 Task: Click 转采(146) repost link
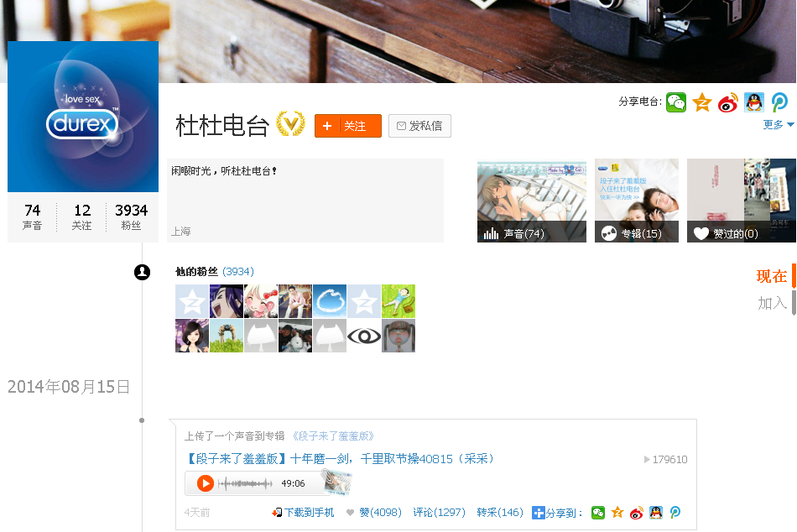(x=500, y=513)
